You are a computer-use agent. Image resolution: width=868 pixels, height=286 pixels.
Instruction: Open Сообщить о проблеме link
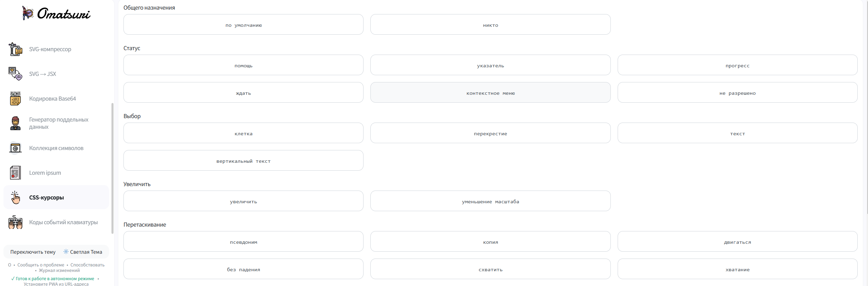(x=41, y=265)
